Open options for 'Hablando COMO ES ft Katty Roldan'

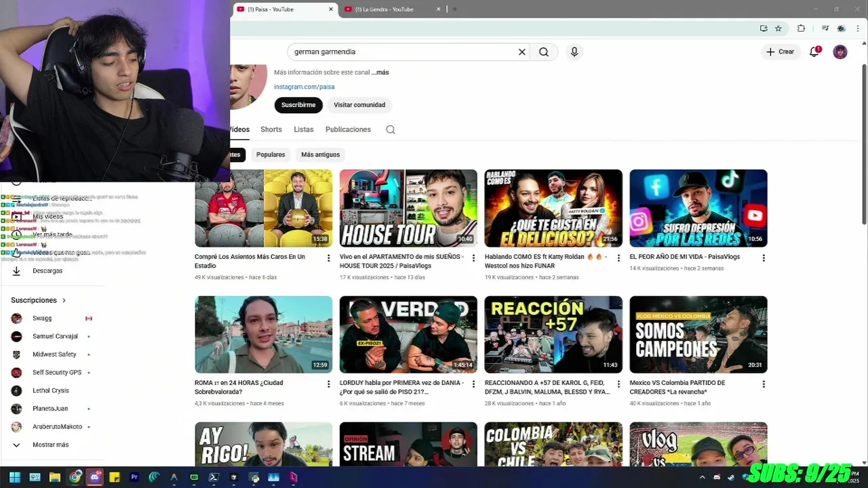618,258
